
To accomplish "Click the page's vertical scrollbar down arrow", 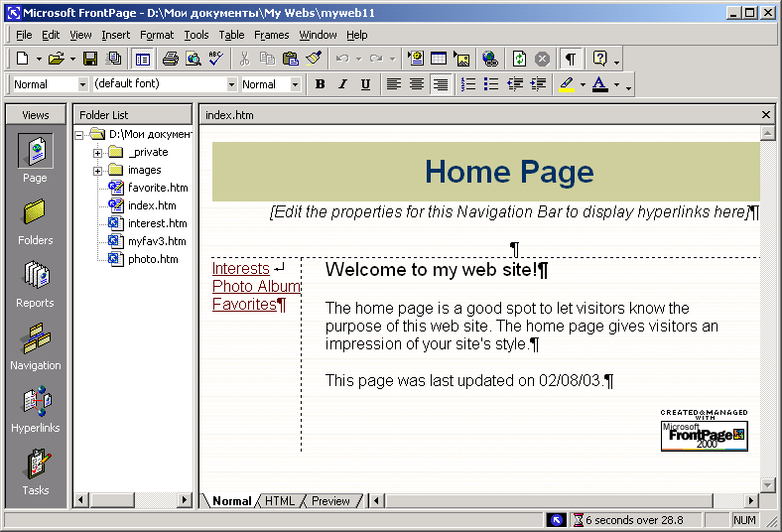I will 767,484.
